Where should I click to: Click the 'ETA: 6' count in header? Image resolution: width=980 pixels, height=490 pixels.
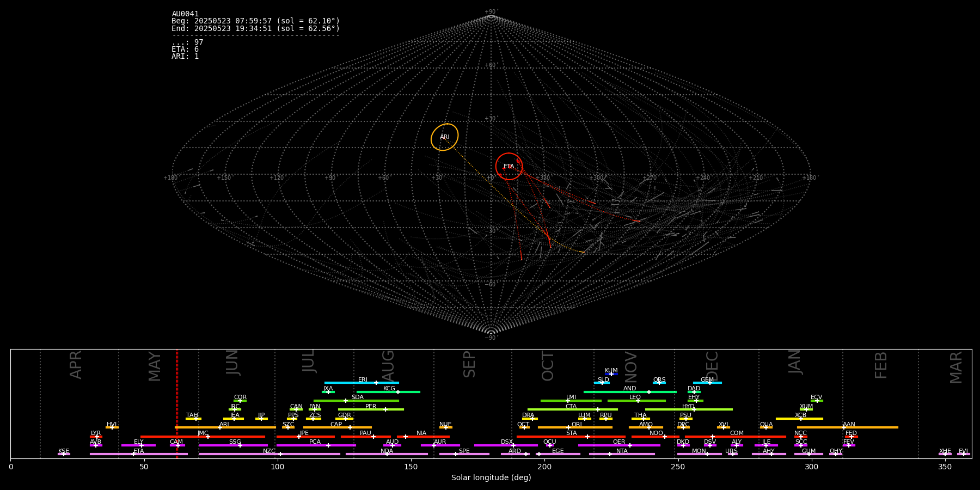tap(185, 50)
